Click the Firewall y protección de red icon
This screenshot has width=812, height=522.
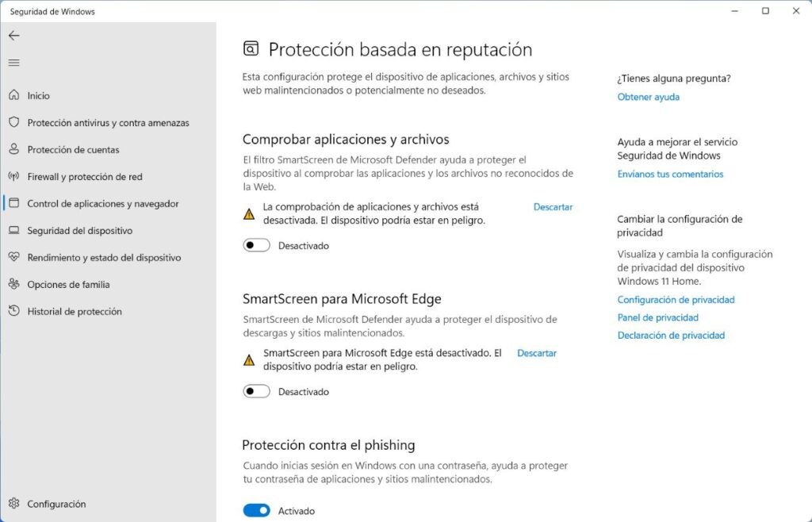pos(14,176)
